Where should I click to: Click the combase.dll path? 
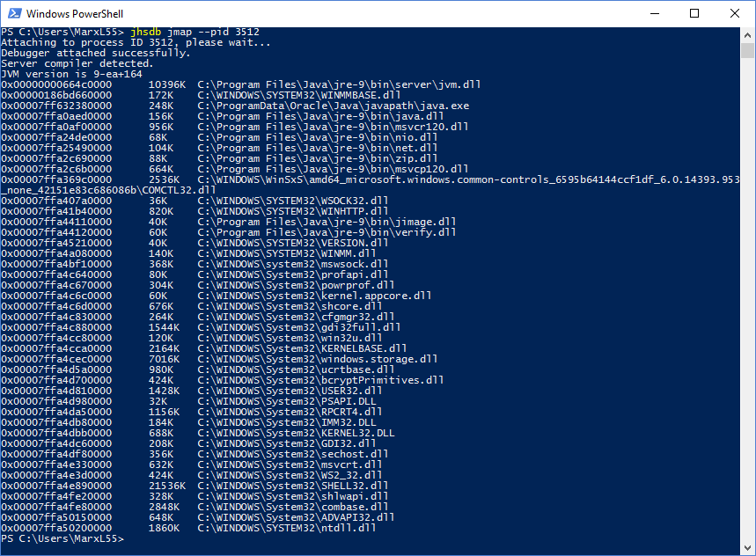pos(293,508)
